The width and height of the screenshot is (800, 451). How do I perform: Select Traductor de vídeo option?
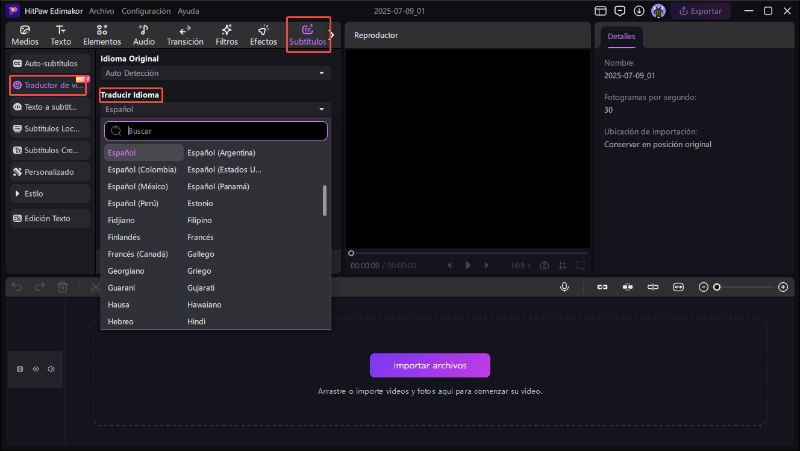pos(48,85)
